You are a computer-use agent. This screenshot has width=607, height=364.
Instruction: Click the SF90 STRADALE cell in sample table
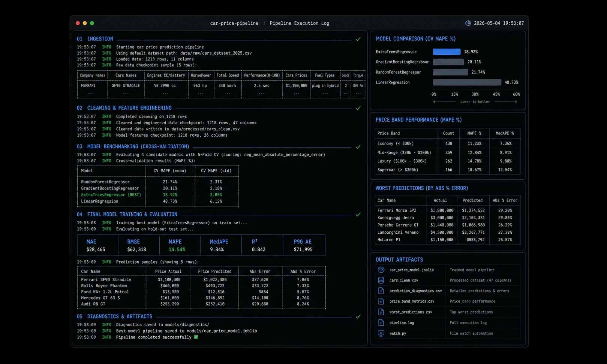[126, 86]
